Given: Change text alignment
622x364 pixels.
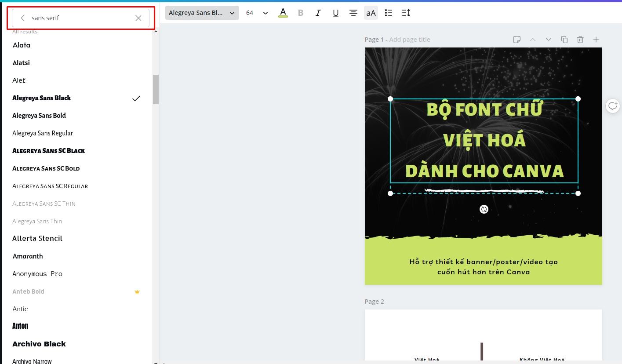Looking at the screenshot, I should tap(353, 13).
